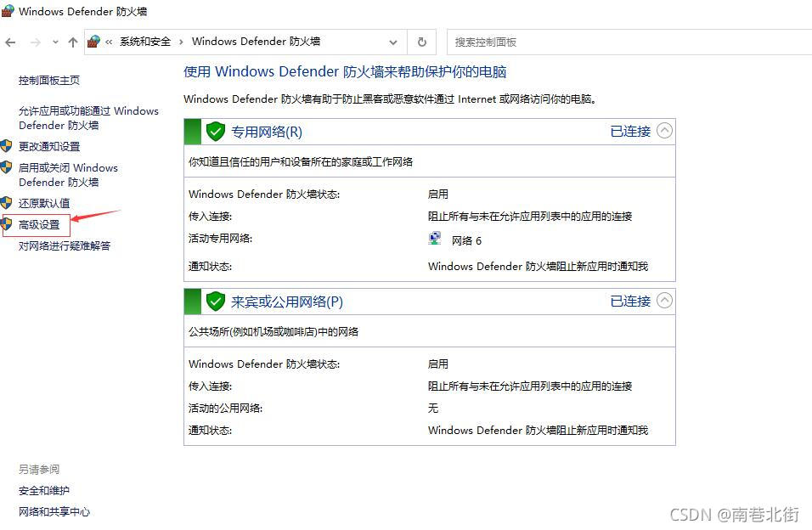Click the 另请参阅 heading

tap(39, 470)
